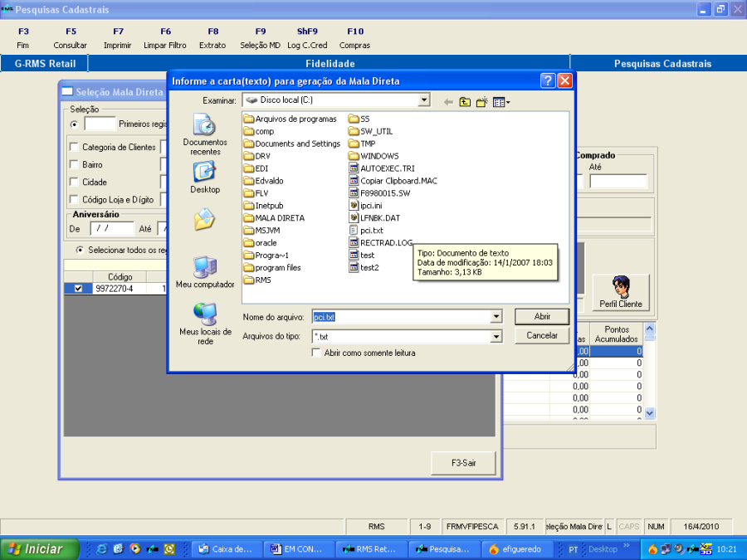Enable Abrir como somente leitura checkbox
The image size is (747, 560).
[316, 353]
